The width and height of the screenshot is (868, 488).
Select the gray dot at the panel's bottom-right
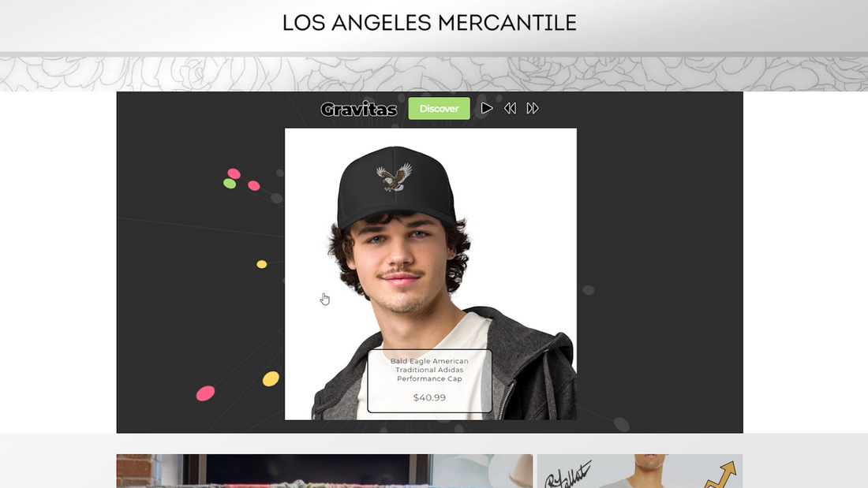[x=621, y=424]
